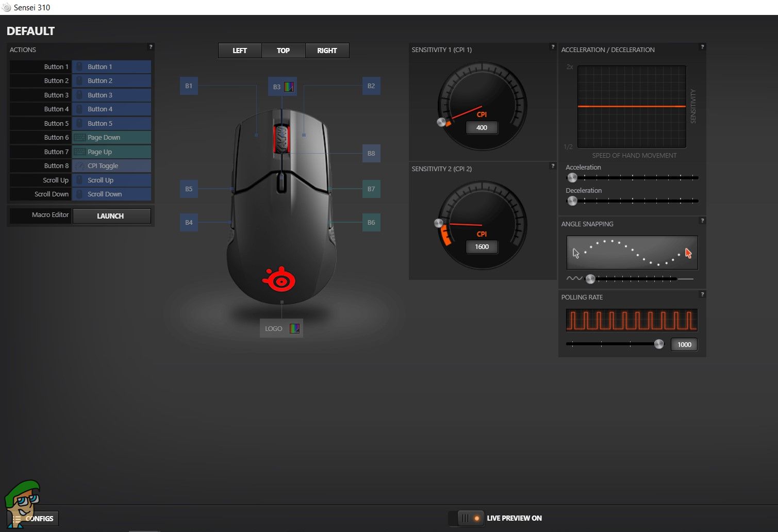The width and height of the screenshot is (778, 532).
Task: Click the DEFAULT configuration title
Action: point(30,31)
